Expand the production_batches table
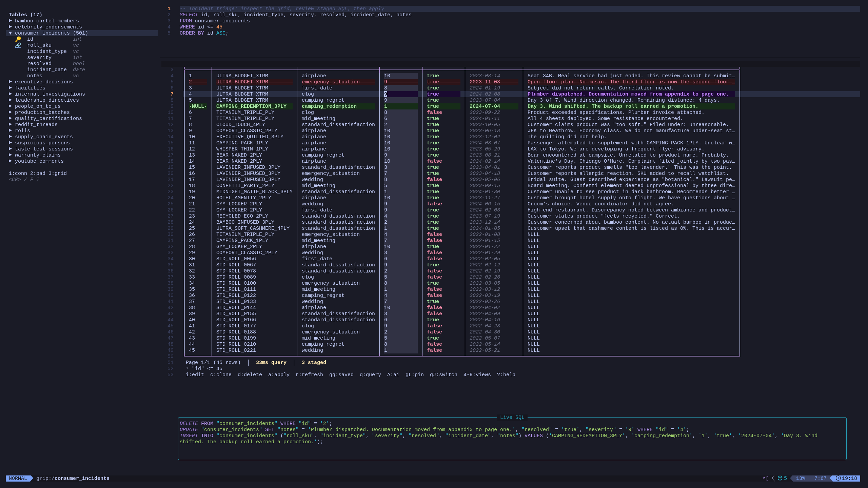Viewport: 868px width, 488px height. click(10, 113)
